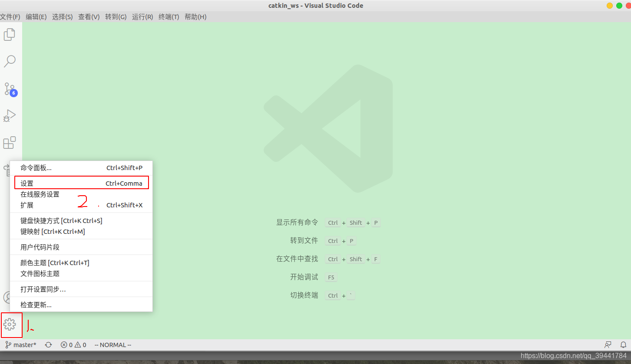Screen dimensions: 631x364
Task: Click the 转到文件 hint text
Action: coord(304,241)
